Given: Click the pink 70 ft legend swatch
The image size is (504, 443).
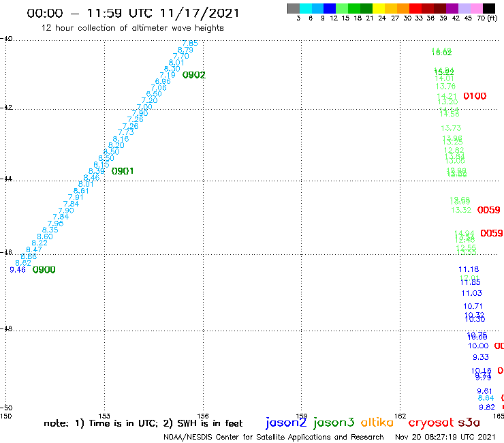Looking at the screenshot, I should tap(476, 8).
